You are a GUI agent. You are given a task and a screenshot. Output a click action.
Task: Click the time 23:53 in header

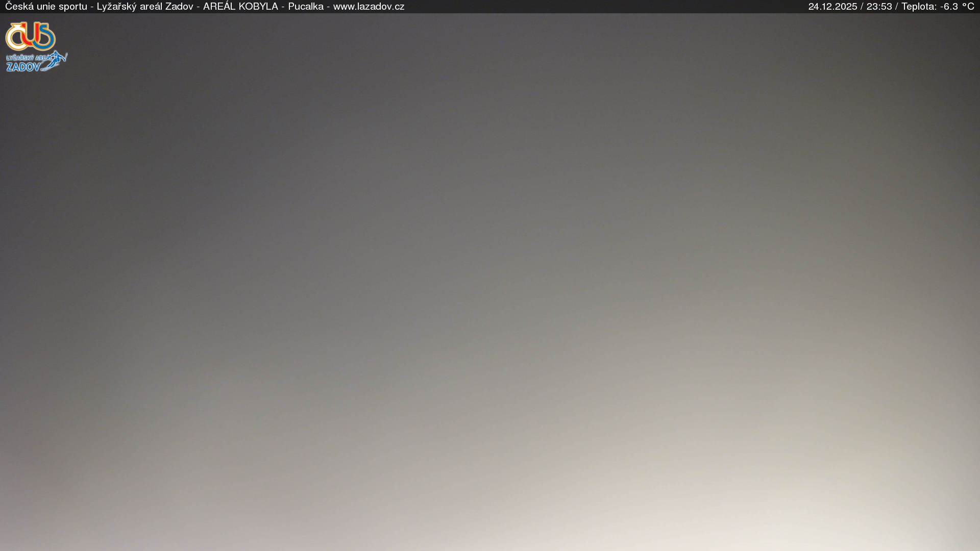pos(879,7)
